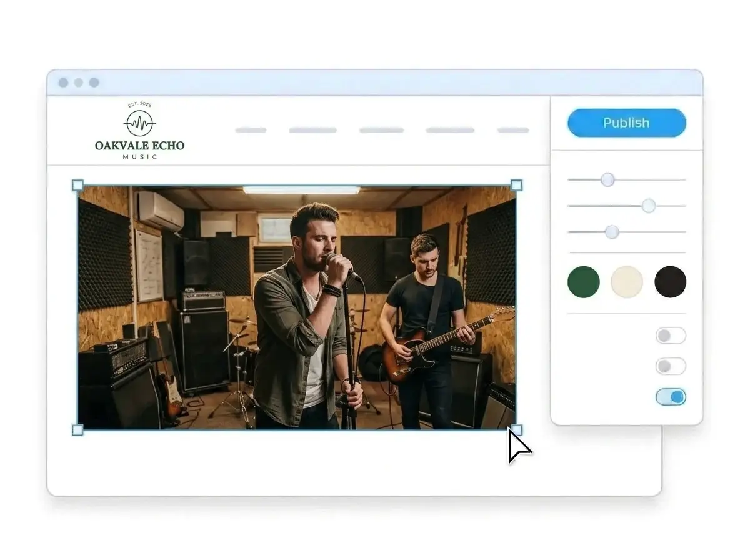This screenshot has height=560, width=750.
Task: Open the last navigation placeholder link
Action: (513, 130)
